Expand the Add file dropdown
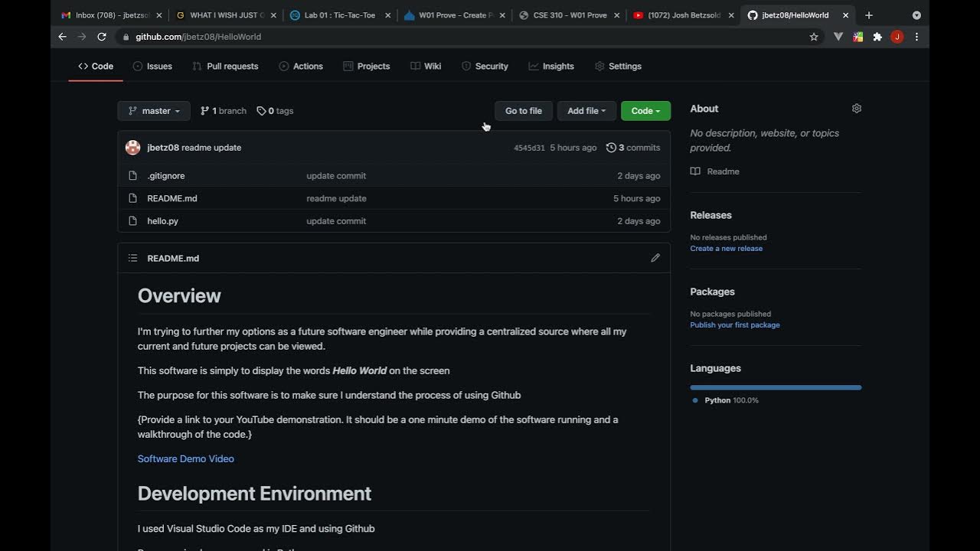 click(x=586, y=111)
